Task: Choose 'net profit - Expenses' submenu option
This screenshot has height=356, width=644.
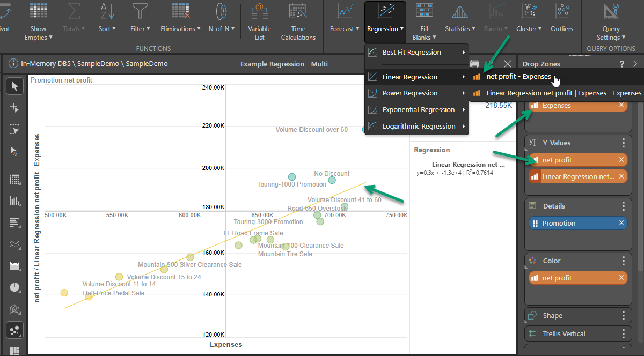Action: pyautogui.click(x=518, y=77)
